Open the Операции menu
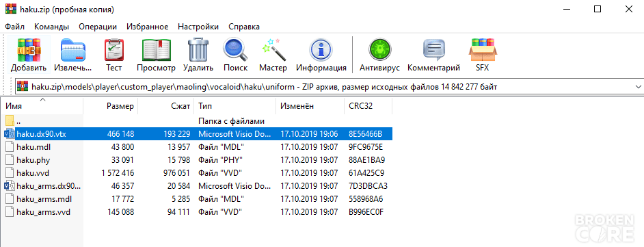The width and height of the screenshot is (644, 247). click(x=98, y=27)
